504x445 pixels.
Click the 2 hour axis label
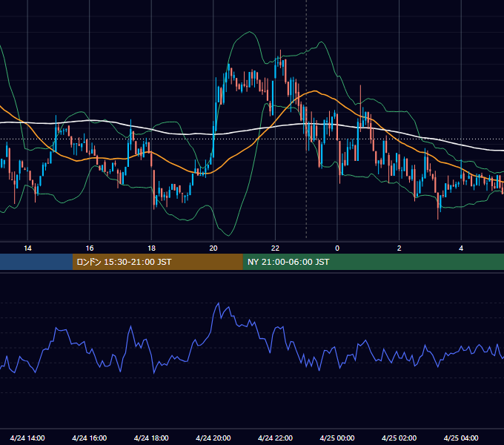pos(399,248)
